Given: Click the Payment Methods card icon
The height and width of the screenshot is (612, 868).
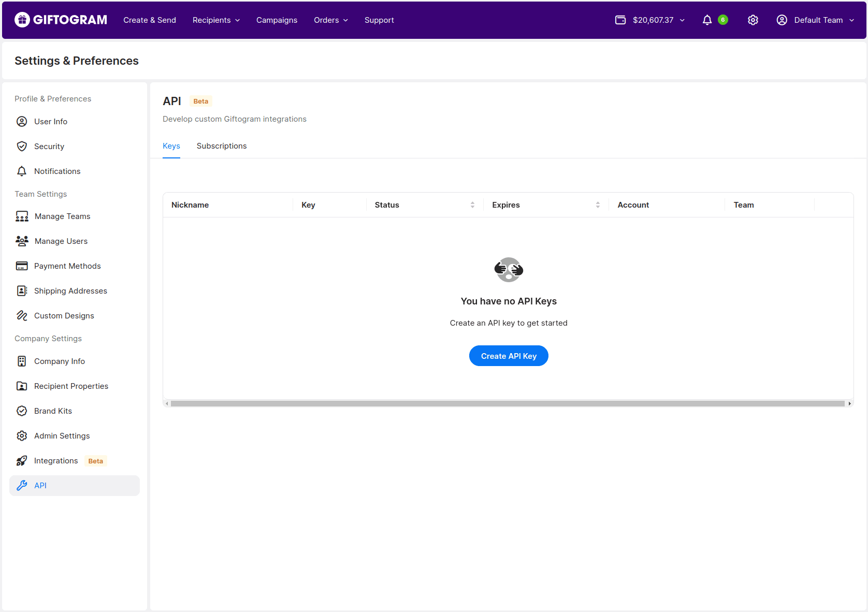Looking at the screenshot, I should pos(22,266).
